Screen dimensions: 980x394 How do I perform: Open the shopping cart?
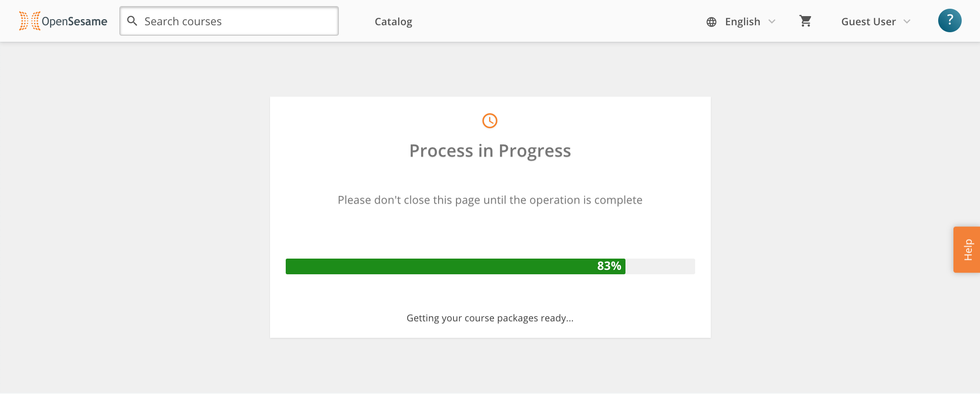click(805, 21)
